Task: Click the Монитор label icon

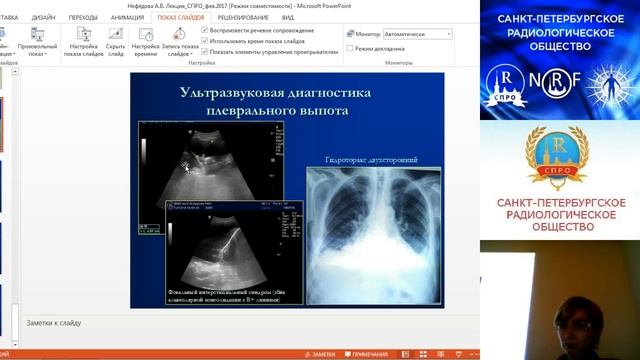Action: [x=350, y=34]
